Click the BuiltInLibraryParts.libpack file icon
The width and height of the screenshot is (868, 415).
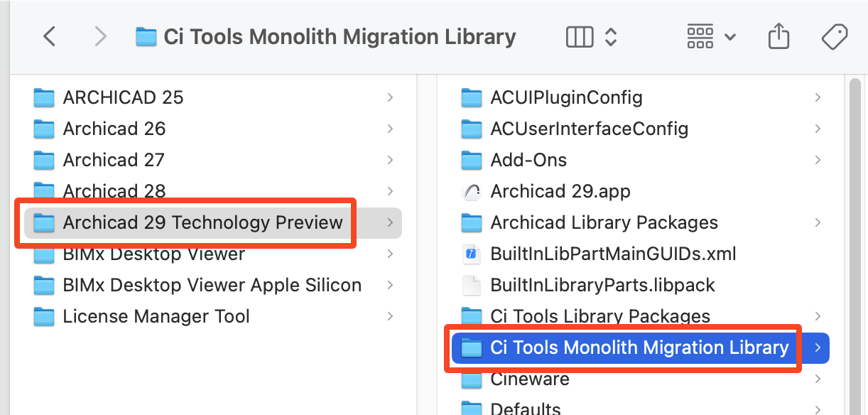(471, 285)
